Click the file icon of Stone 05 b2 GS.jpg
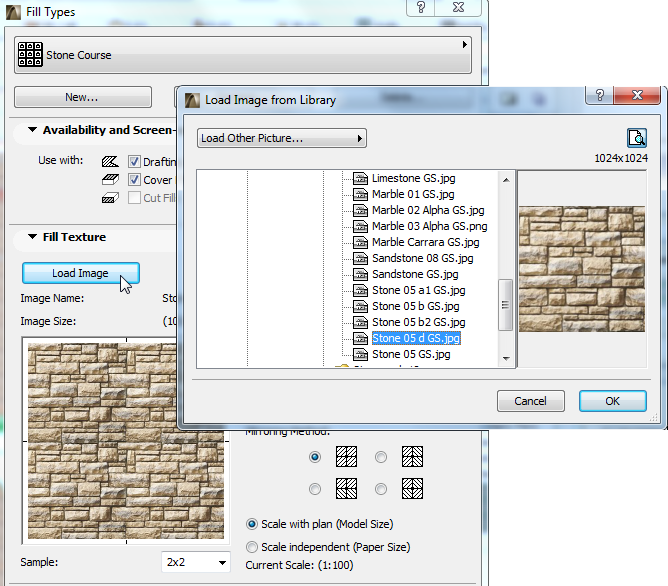 click(360, 322)
